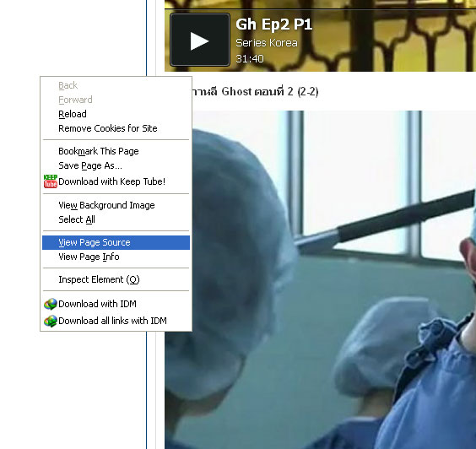The image size is (476, 449).
Task: Select Download all links with IDM
Action: (x=116, y=321)
